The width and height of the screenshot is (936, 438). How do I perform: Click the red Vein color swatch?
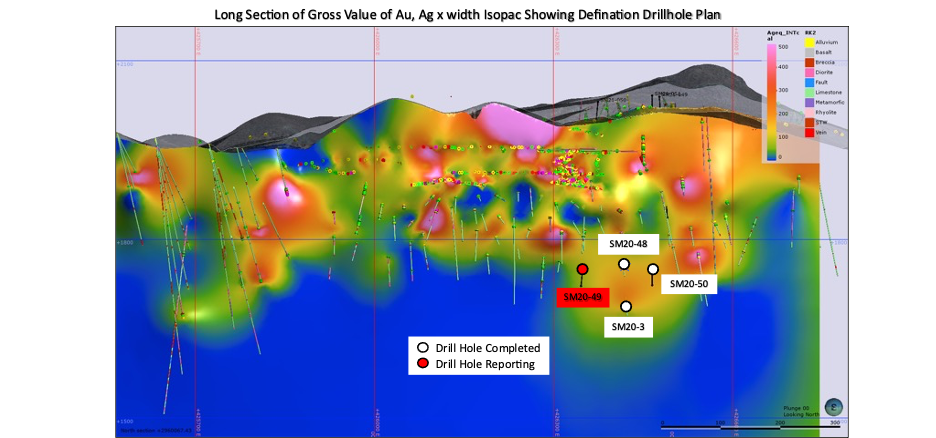809,132
